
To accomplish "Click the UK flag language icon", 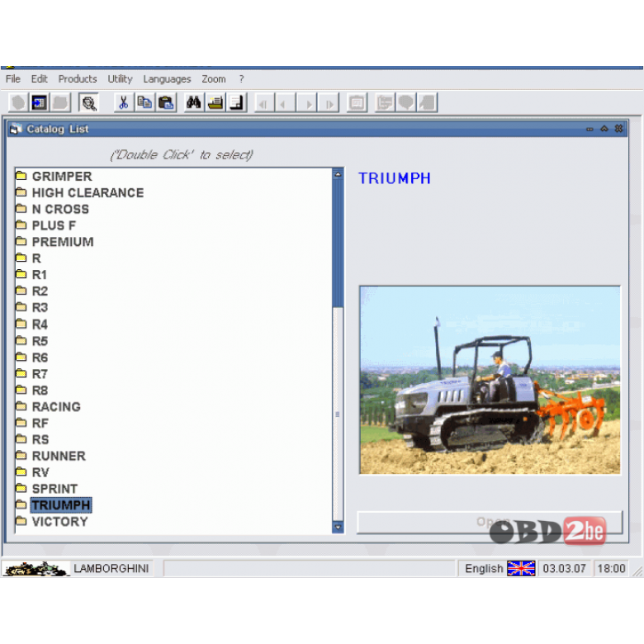I will click(521, 569).
